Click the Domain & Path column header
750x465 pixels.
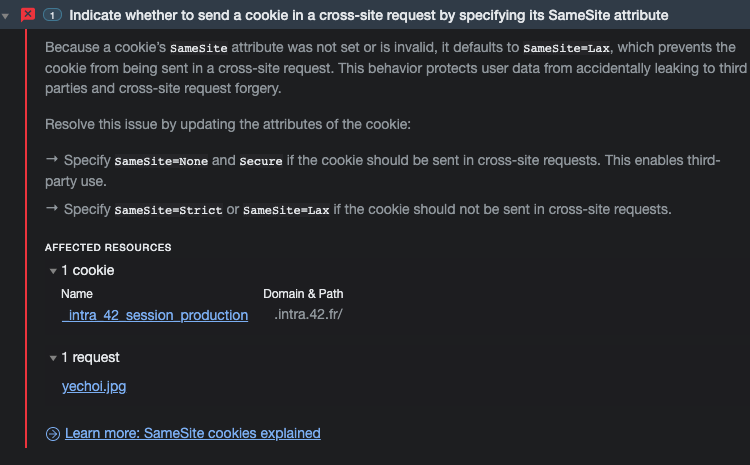(303, 294)
